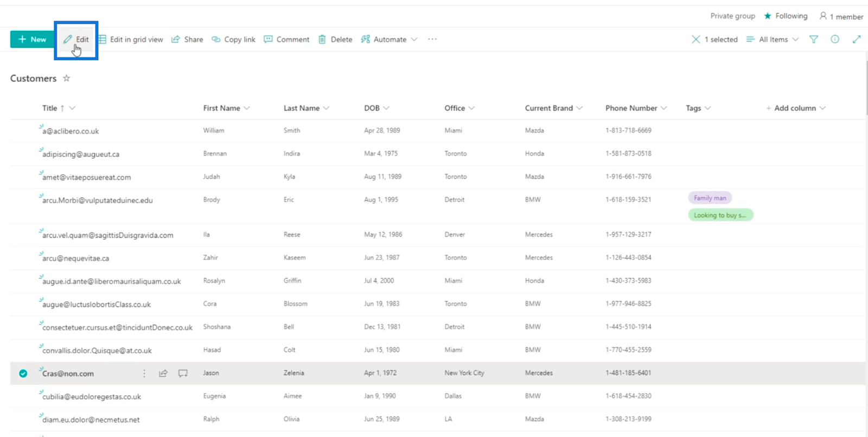
Task: Click comment icon on Cras@non.com row
Action: point(183,373)
